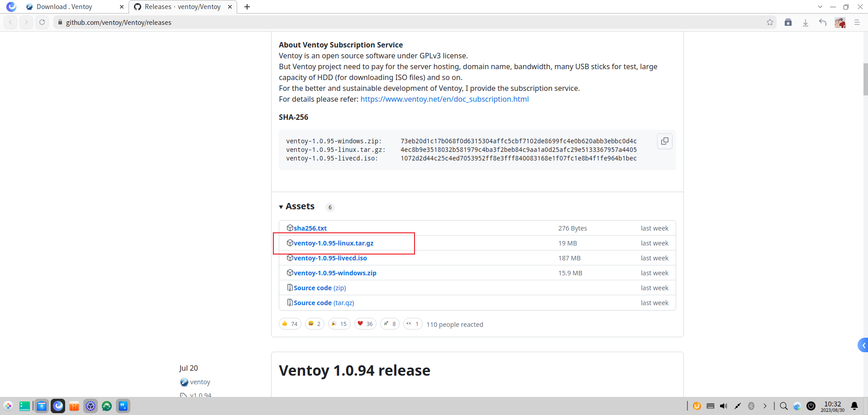This screenshot has height=415, width=868.
Task: Open the green headset support dock icon
Action: point(107,406)
